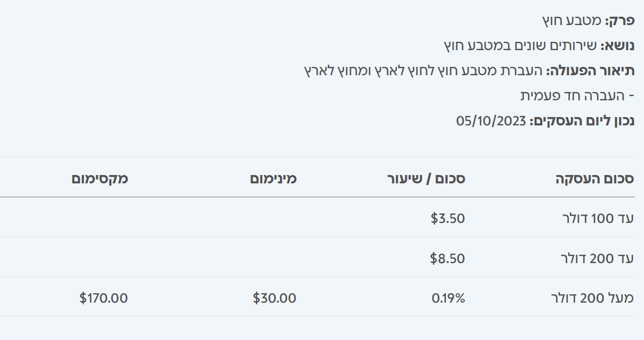The width and height of the screenshot is (644, 340).
Task: Click the $3.50 fee amount
Action: [448, 218]
